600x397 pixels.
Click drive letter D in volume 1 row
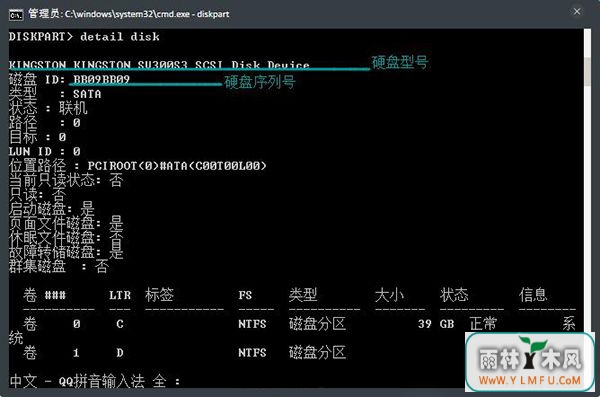[120, 353]
